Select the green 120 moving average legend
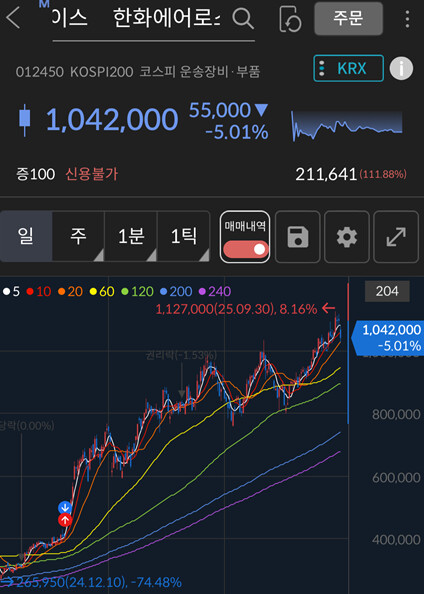The width and height of the screenshot is (424, 594). 137,291
